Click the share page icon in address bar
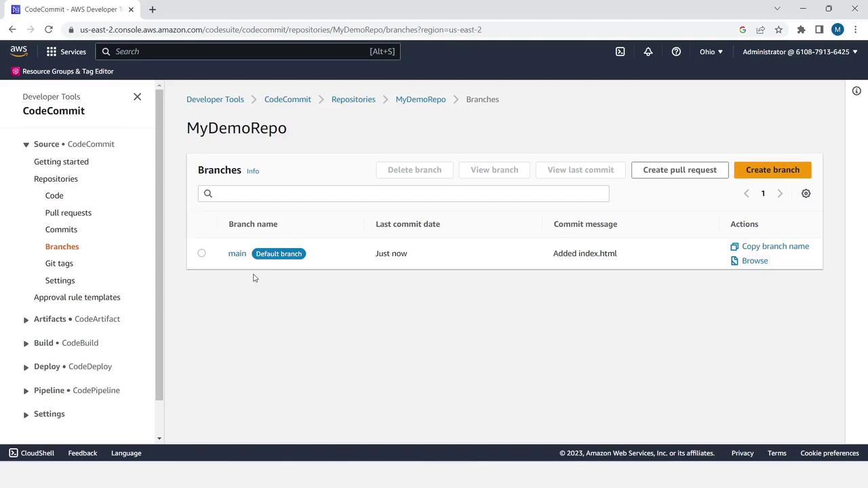The height and width of the screenshot is (488, 868). pyautogui.click(x=760, y=30)
